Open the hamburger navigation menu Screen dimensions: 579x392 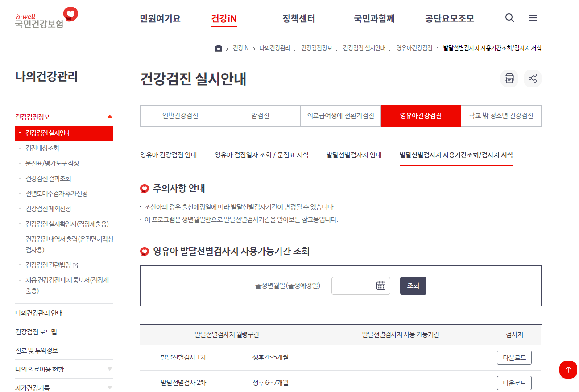(533, 18)
